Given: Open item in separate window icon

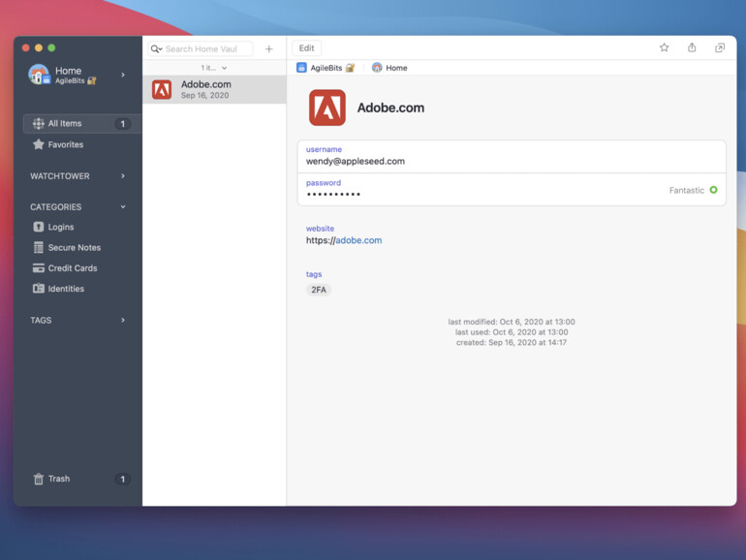Looking at the screenshot, I should tap(720, 47).
